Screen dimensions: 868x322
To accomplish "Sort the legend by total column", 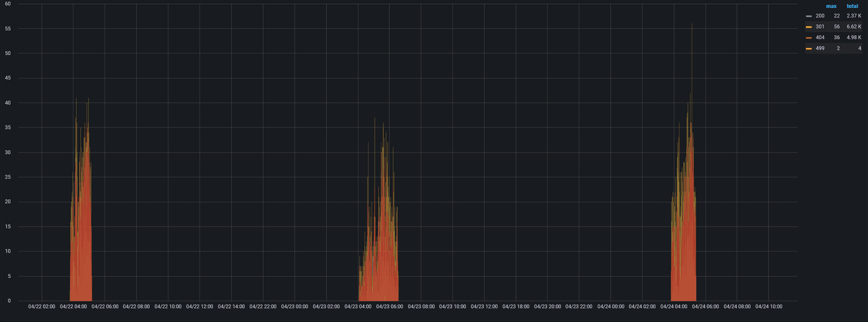I will point(852,6).
